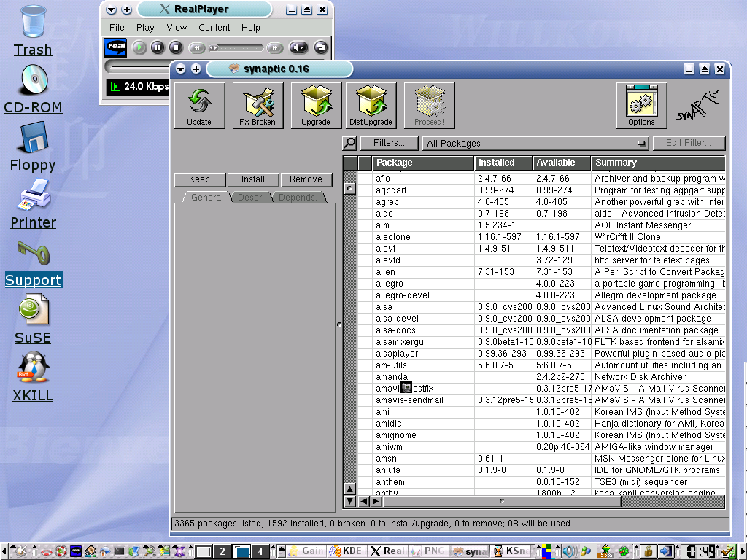This screenshot has width=747, height=560.
Task: Switch to the General tab
Action: coord(206,197)
